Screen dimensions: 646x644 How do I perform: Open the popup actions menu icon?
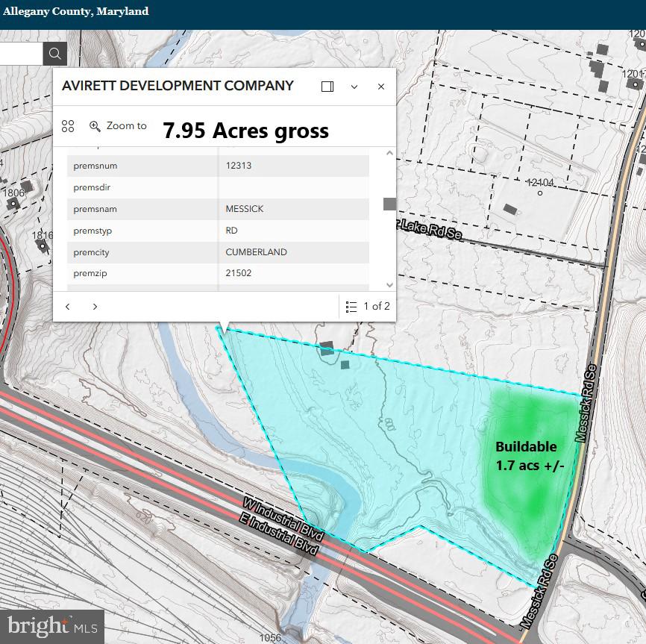[x=68, y=126]
